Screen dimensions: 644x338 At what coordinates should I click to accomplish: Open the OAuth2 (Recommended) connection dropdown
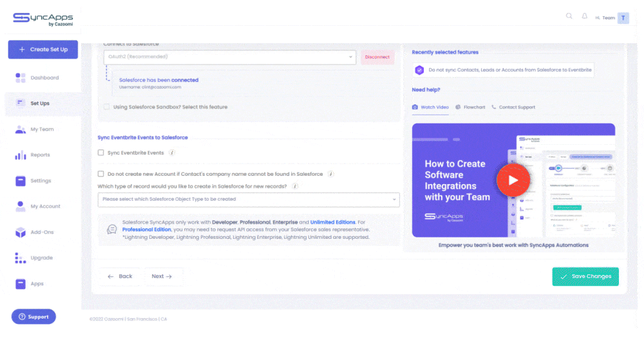pos(230,57)
